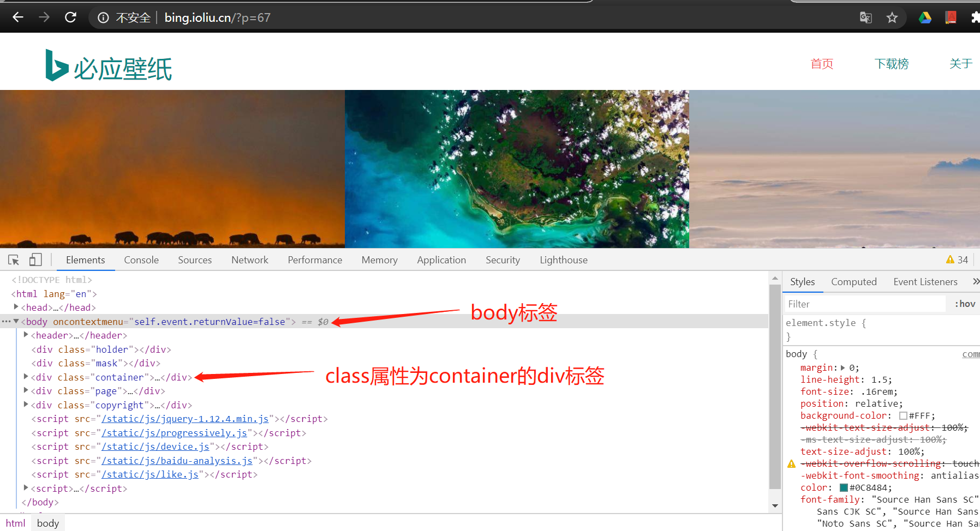
Task: Open the Google Drive extension icon
Action: point(925,18)
